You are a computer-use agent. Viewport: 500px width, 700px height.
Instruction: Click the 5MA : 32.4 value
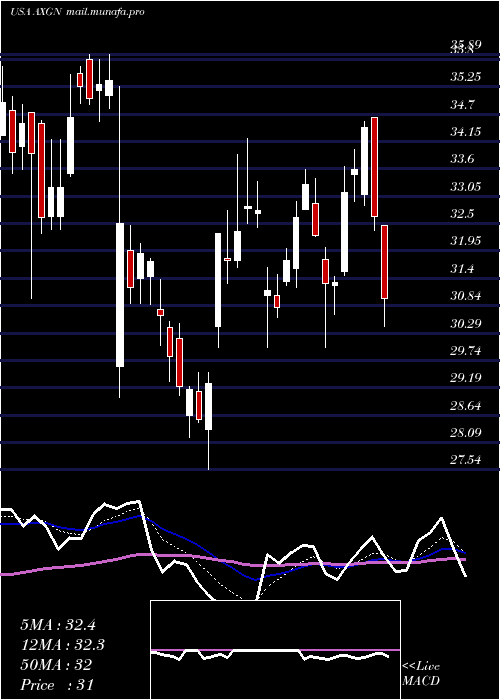point(58,625)
